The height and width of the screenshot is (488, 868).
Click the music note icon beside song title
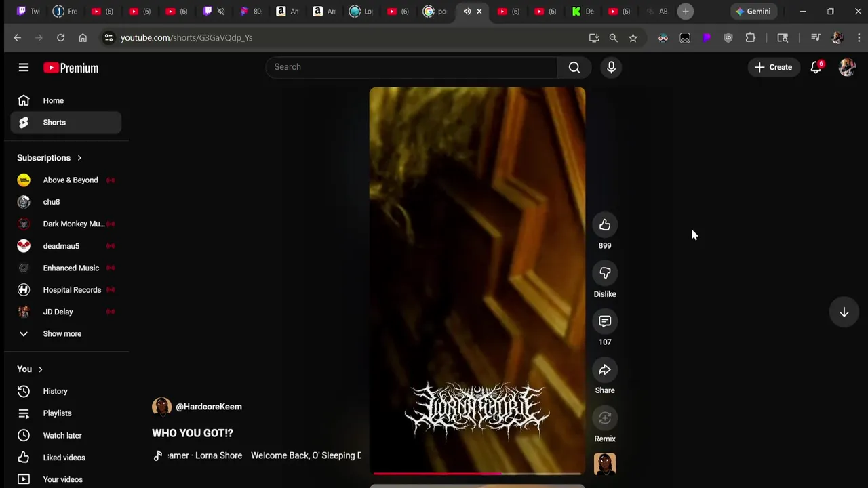click(x=158, y=455)
